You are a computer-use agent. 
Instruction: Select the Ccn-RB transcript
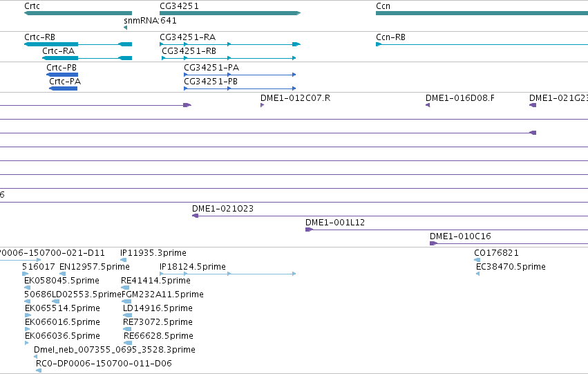pos(482,44)
